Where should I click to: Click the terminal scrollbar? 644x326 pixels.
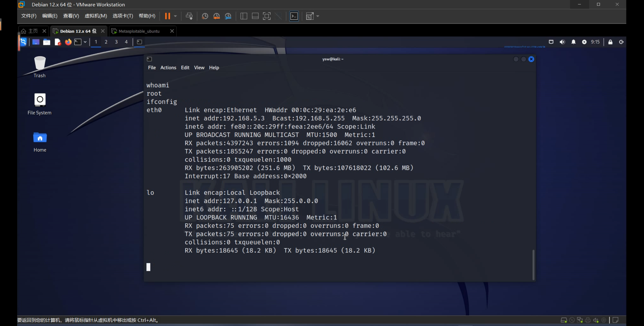coord(533,264)
